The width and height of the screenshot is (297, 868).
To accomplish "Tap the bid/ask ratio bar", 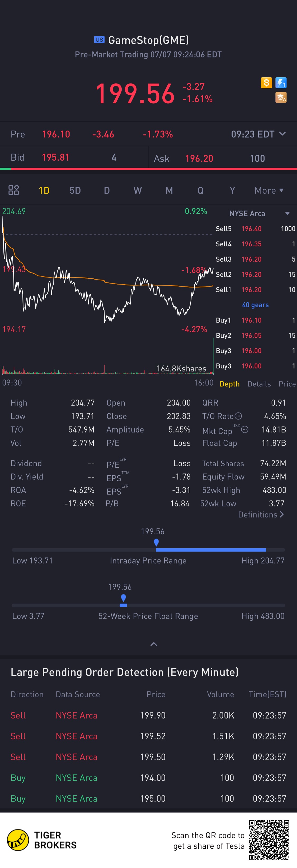I will click(148, 169).
